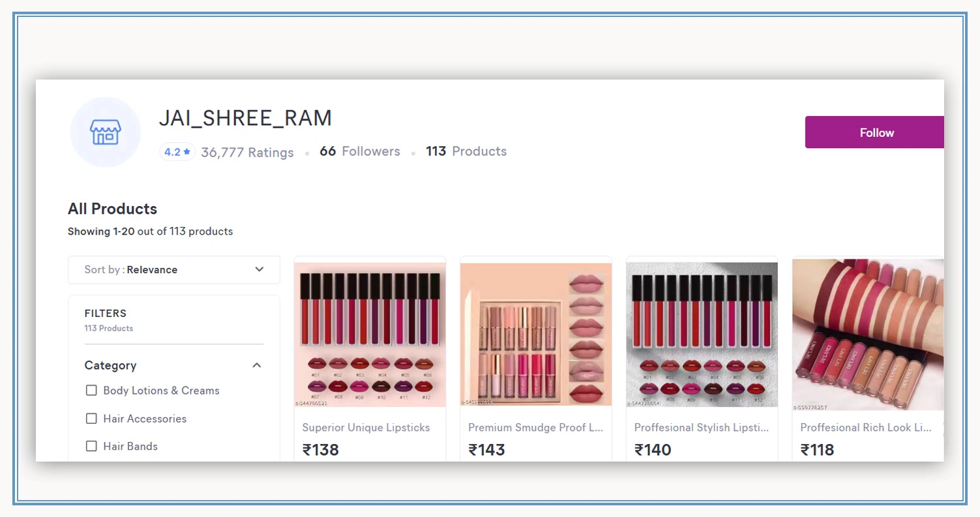Open the Sort by Relevance dropdown

[174, 269]
